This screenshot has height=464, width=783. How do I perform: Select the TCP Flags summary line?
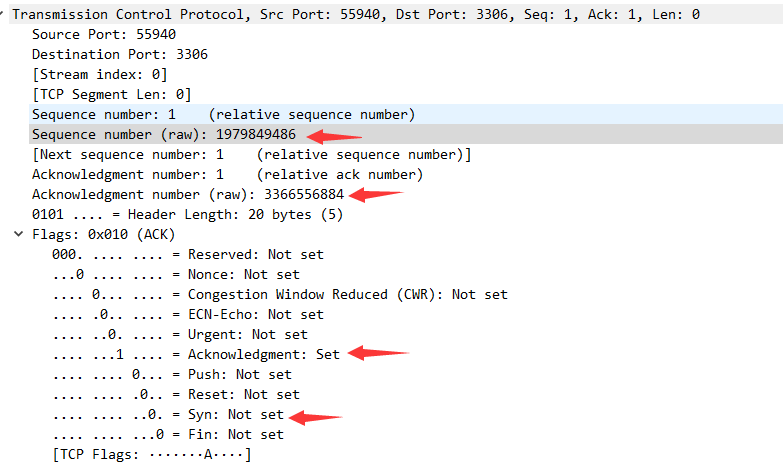click(x=152, y=454)
